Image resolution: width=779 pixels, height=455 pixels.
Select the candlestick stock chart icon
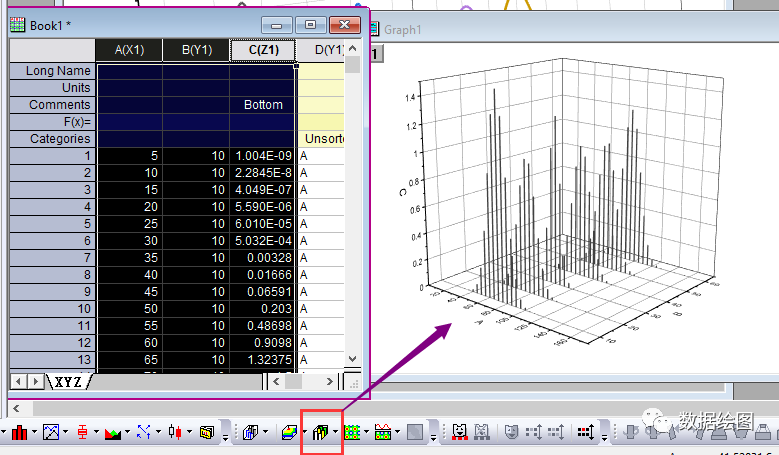pyautogui.click(x=175, y=432)
